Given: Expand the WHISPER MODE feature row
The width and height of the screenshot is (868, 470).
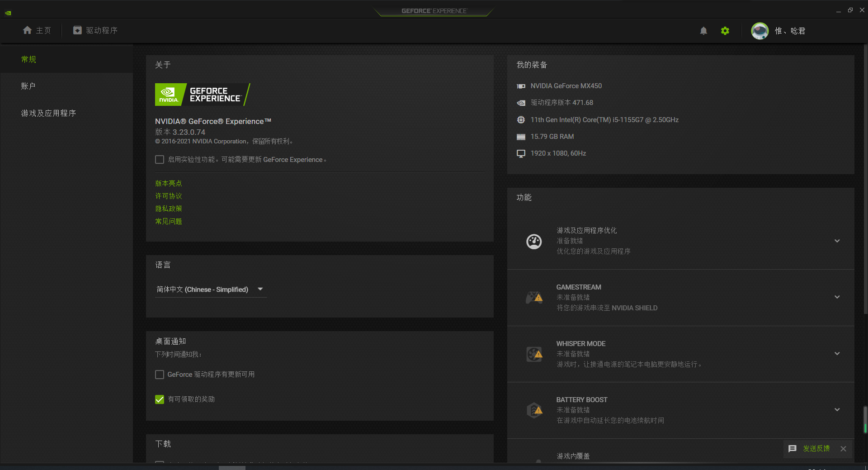Looking at the screenshot, I should point(837,354).
